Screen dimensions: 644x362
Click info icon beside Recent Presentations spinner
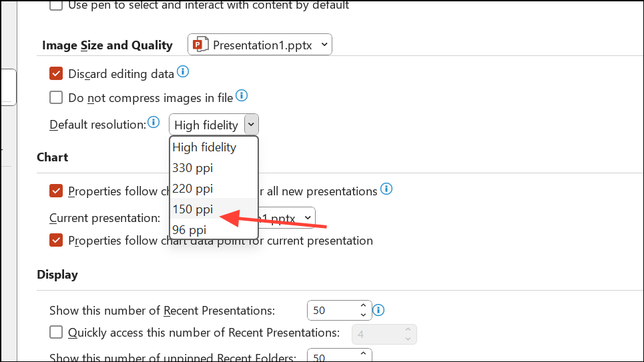(x=379, y=310)
